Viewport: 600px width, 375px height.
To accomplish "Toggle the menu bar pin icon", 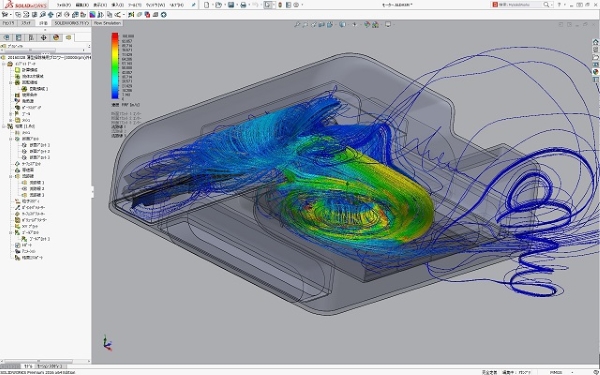I will pos(194,5).
